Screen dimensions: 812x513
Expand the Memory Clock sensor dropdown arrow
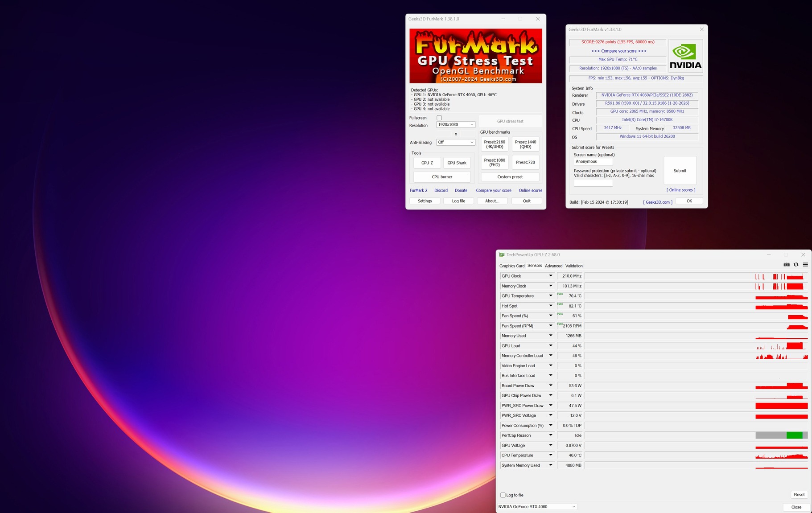point(551,286)
